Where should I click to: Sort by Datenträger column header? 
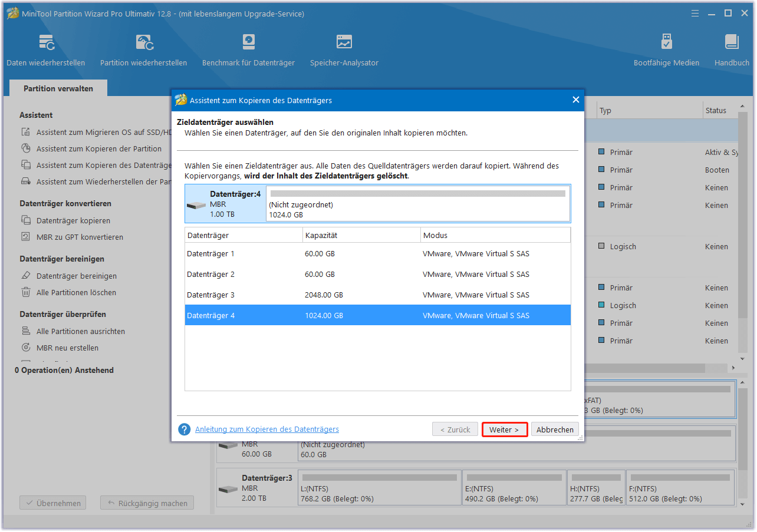click(243, 235)
